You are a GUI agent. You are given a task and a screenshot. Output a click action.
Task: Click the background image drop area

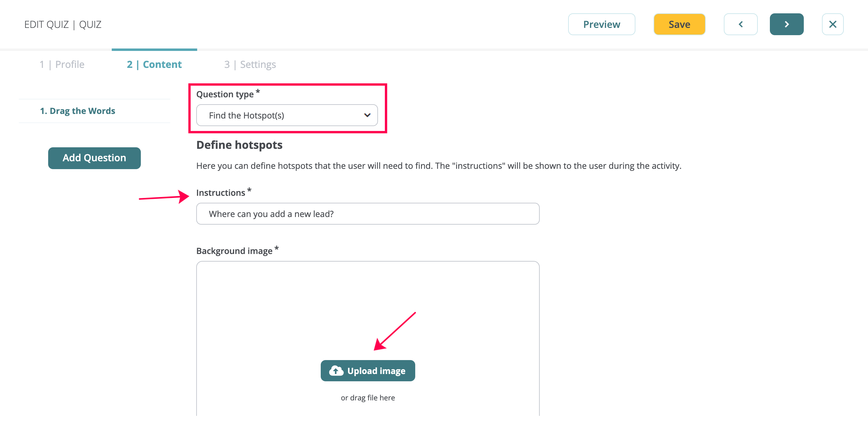click(x=368, y=339)
